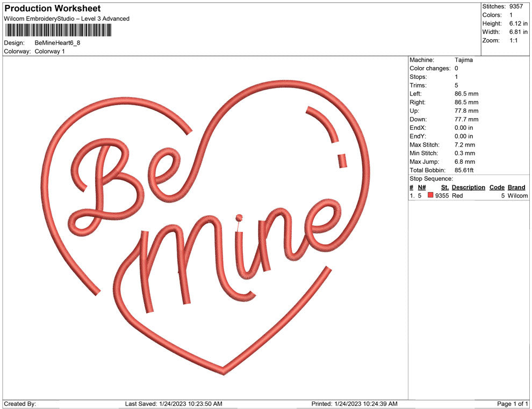
Task: Click the small dot above the letter i
Action: point(239,217)
